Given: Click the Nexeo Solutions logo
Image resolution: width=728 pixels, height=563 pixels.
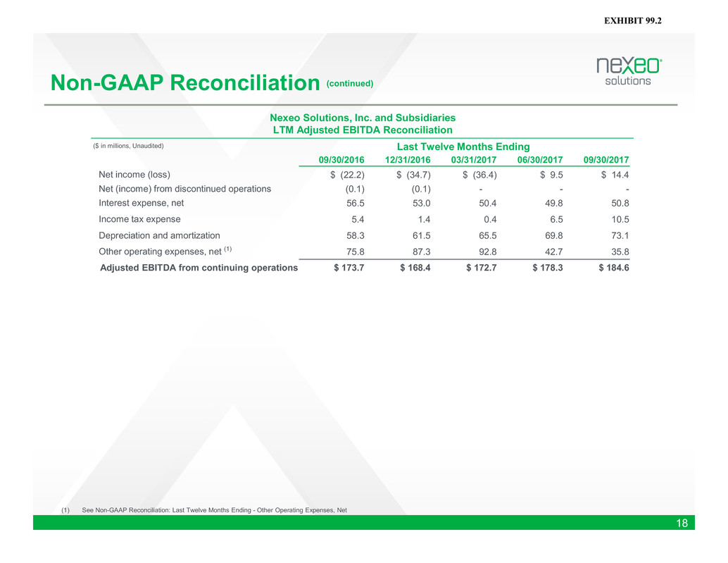Looking at the screenshot, I should [x=629, y=71].
